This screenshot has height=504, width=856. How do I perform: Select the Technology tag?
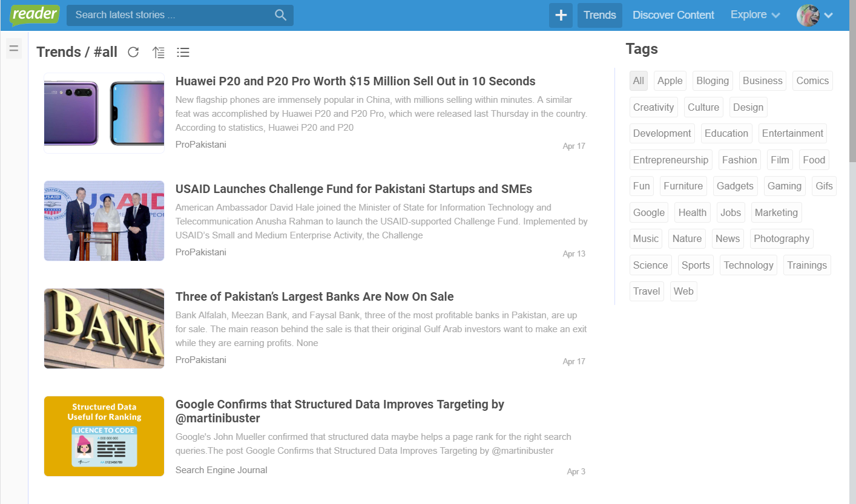[x=748, y=265]
